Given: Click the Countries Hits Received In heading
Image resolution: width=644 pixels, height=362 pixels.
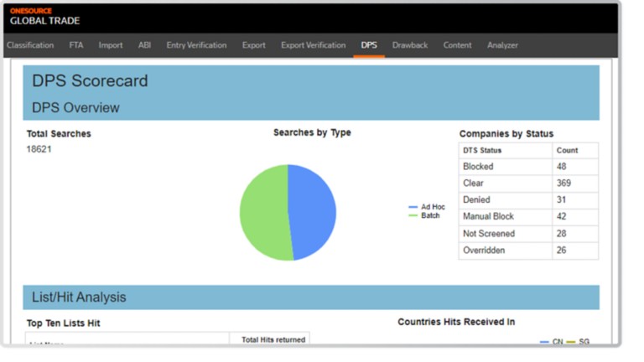Looking at the screenshot, I should point(456,322).
